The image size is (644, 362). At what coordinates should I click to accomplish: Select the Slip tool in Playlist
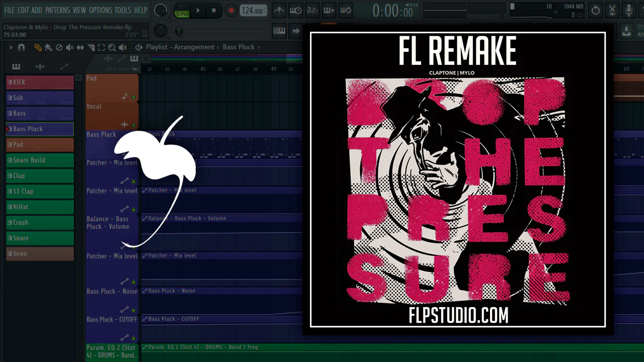(80, 47)
